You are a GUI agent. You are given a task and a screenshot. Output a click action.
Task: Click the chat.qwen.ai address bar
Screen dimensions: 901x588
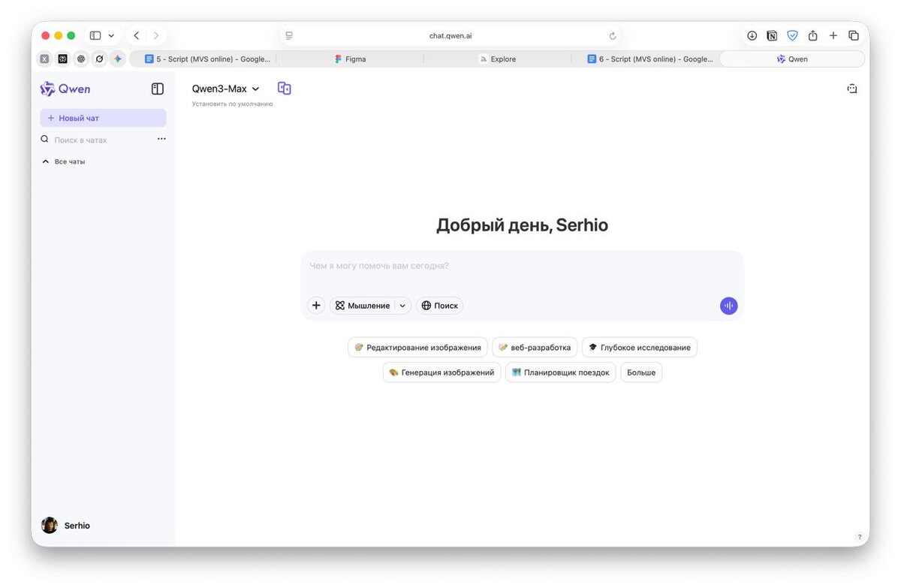pos(450,35)
